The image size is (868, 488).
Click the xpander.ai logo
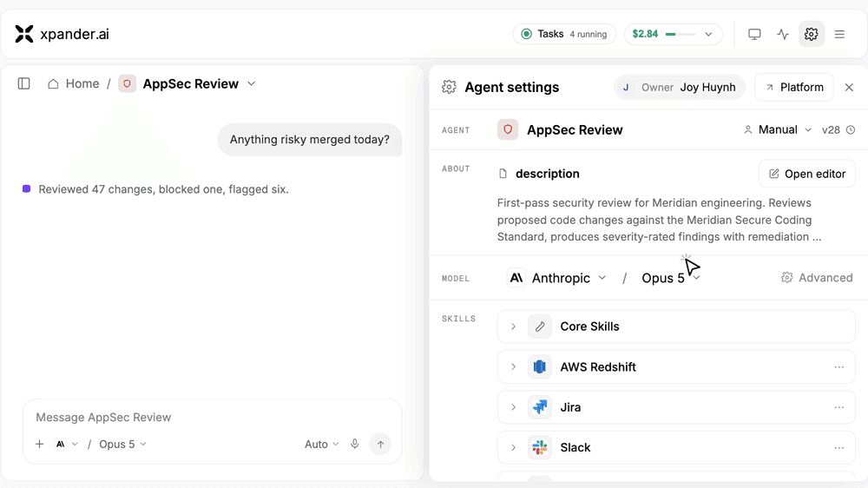(62, 34)
